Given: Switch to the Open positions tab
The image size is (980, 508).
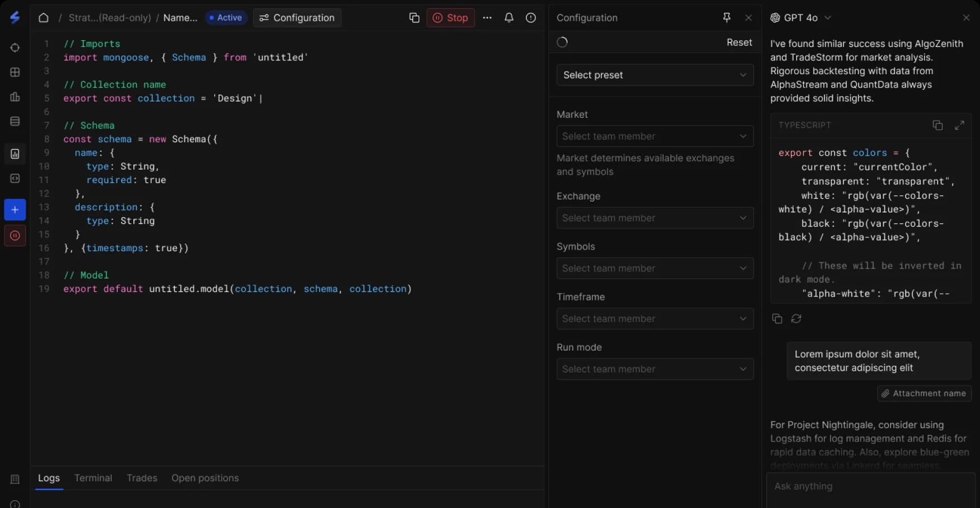Looking at the screenshot, I should point(205,478).
